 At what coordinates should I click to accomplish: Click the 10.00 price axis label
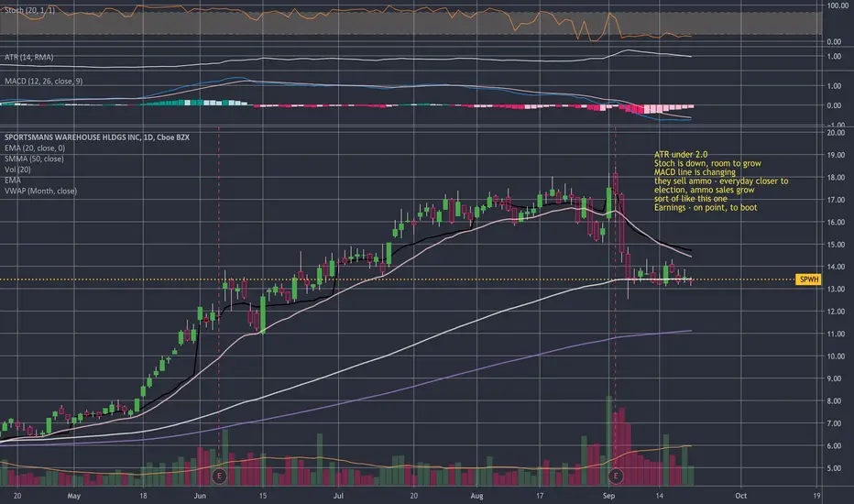[x=836, y=356]
